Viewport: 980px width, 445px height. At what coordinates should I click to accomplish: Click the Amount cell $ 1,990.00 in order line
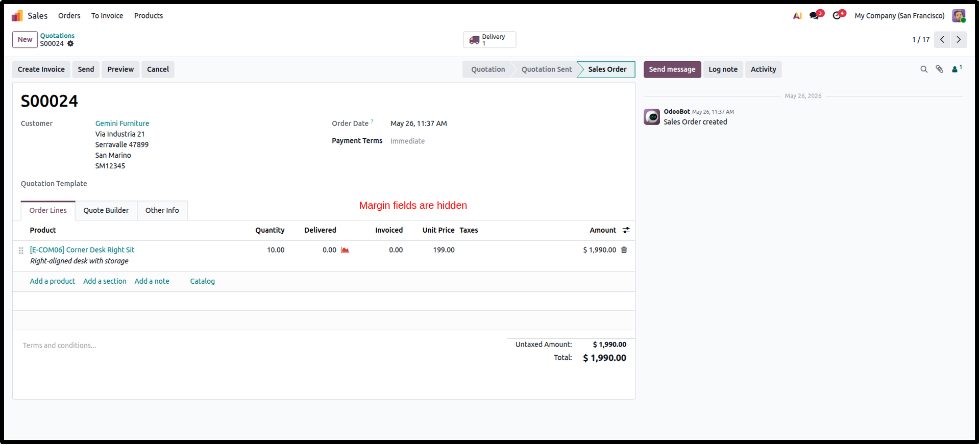click(599, 250)
